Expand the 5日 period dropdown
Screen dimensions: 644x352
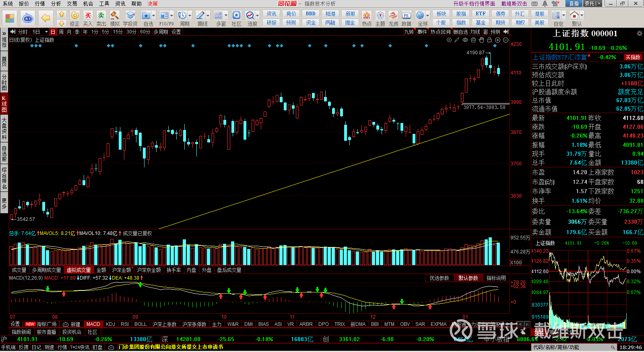point(46,32)
